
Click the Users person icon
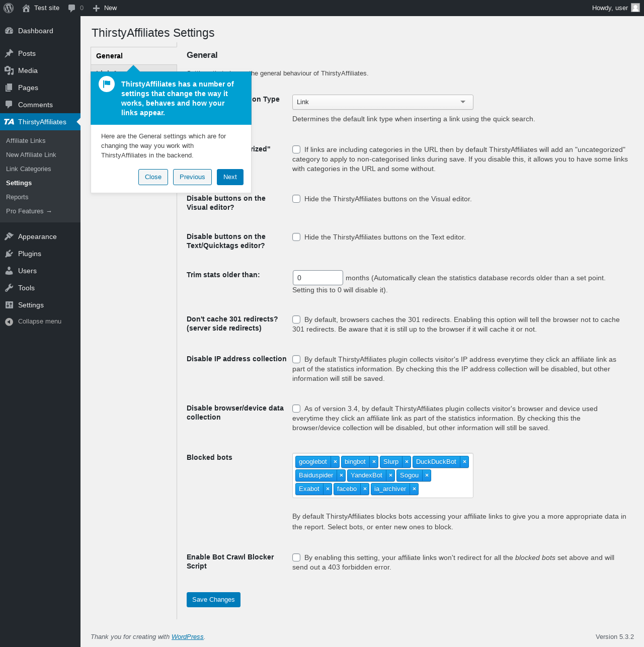9,271
